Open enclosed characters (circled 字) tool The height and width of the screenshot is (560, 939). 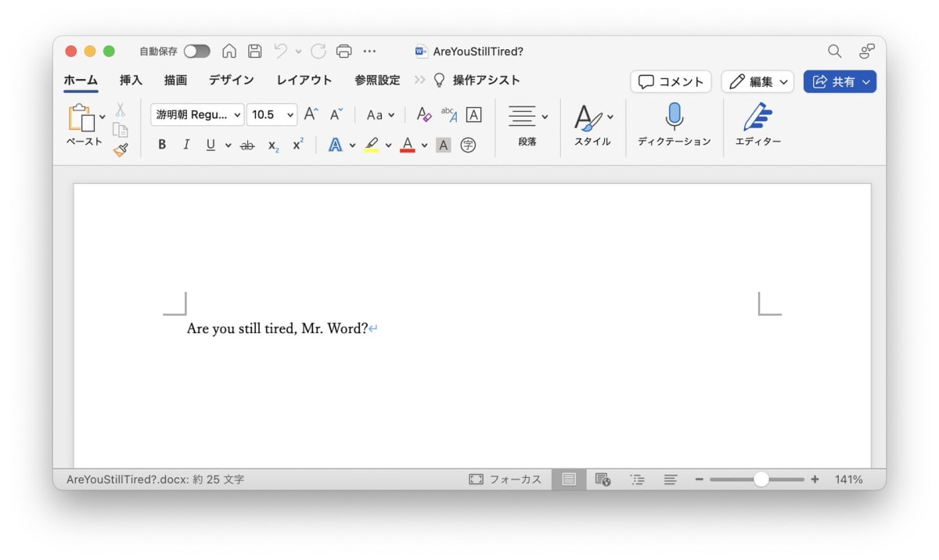tap(468, 145)
